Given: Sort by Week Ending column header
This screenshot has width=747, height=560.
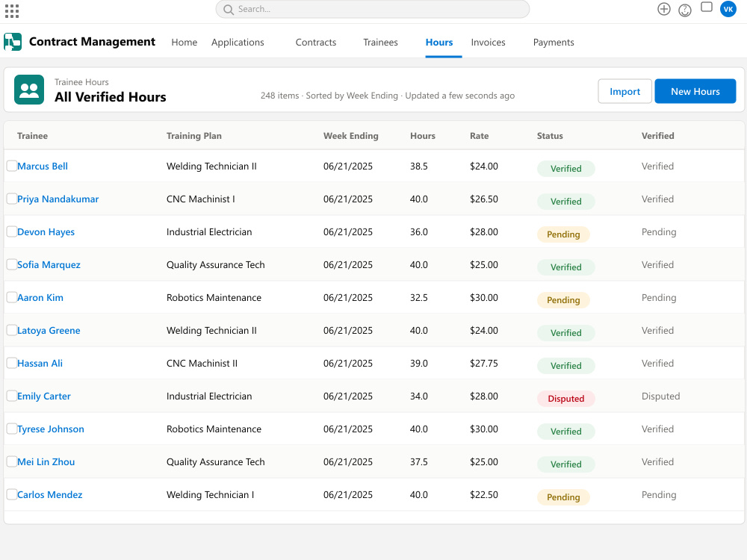Looking at the screenshot, I should click(350, 136).
